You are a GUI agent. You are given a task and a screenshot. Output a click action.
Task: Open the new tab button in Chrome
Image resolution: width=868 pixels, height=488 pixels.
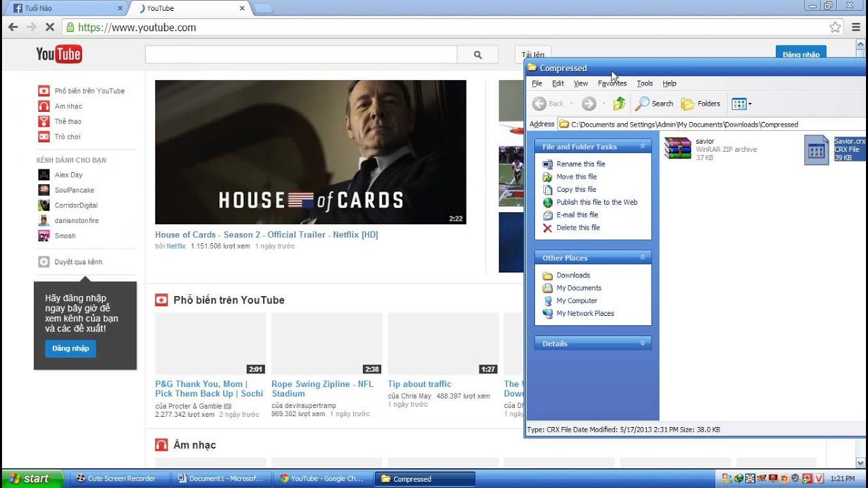[x=263, y=9]
